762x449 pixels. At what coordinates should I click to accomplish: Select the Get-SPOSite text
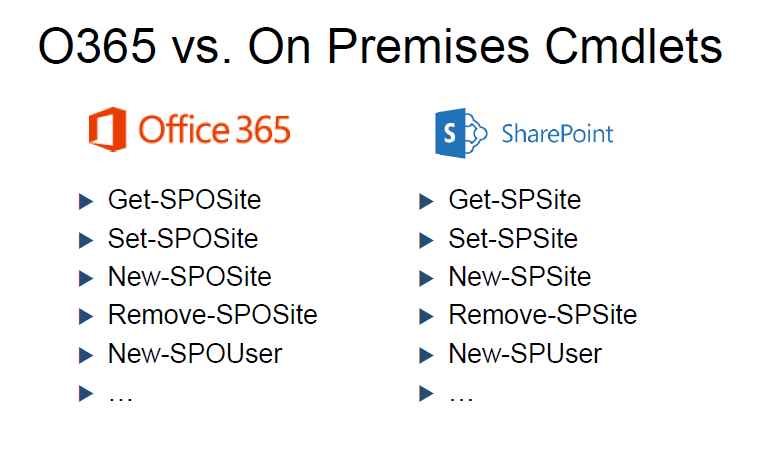[185, 200]
